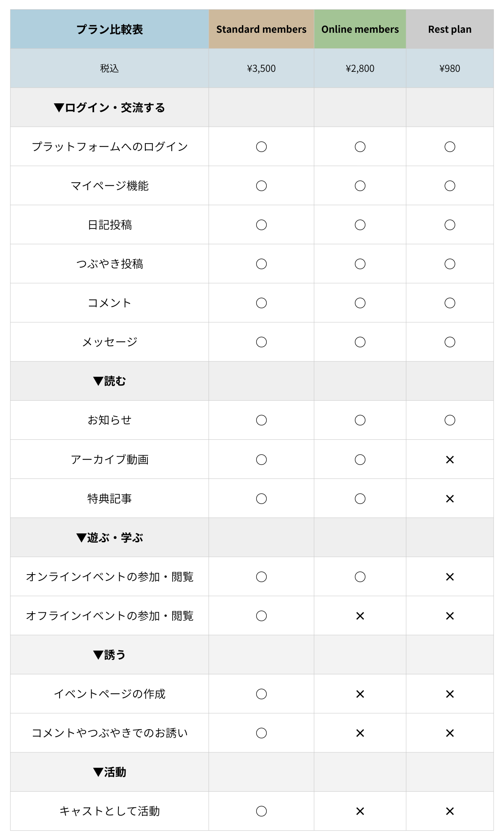Click the ¥3,500 price cell
The height and width of the screenshot is (840, 504).
click(x=261, y=68)
